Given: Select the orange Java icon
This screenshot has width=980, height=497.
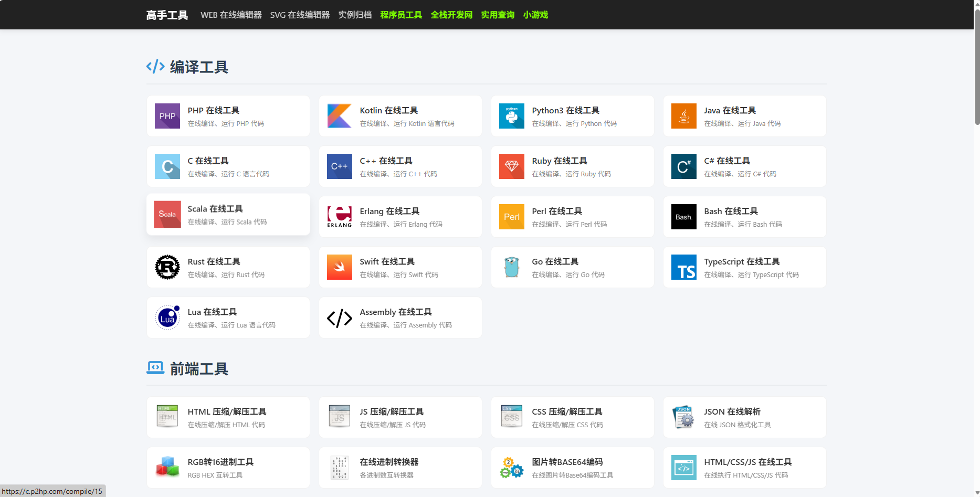Looking at the screenshot, I should tap(683, 116).
